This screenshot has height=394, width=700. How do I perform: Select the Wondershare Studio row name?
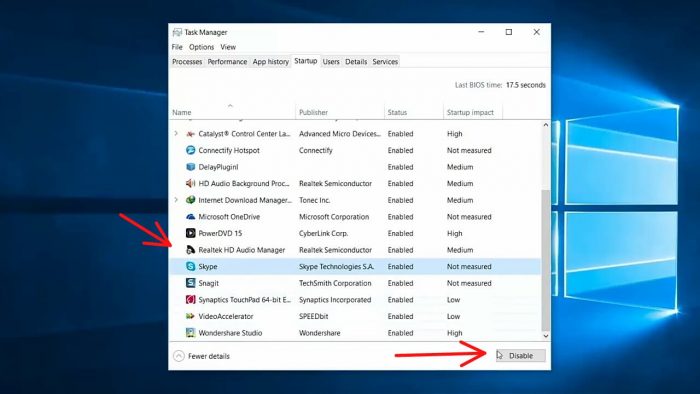pos(230,333)
